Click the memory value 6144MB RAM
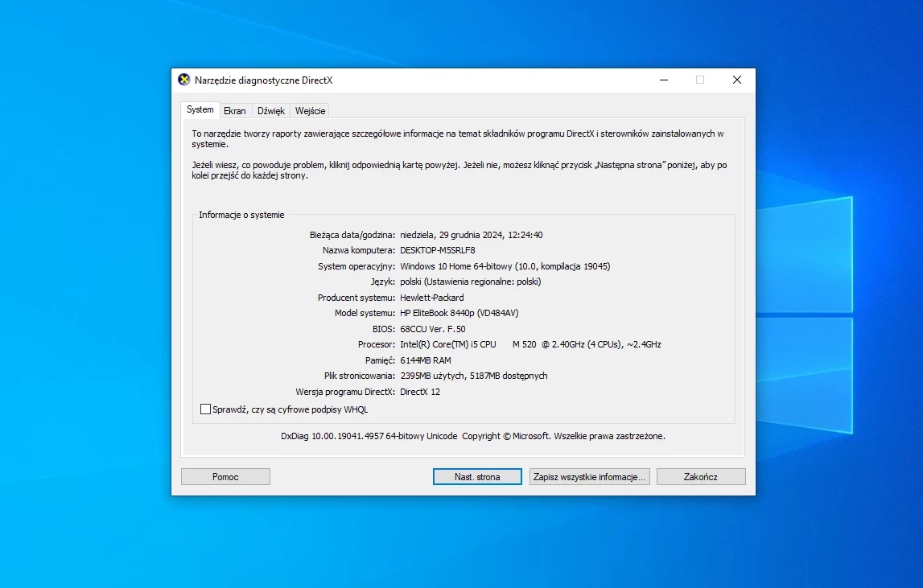Image resolution: width=923 pixels, height=588 pixels. (426, 360)
